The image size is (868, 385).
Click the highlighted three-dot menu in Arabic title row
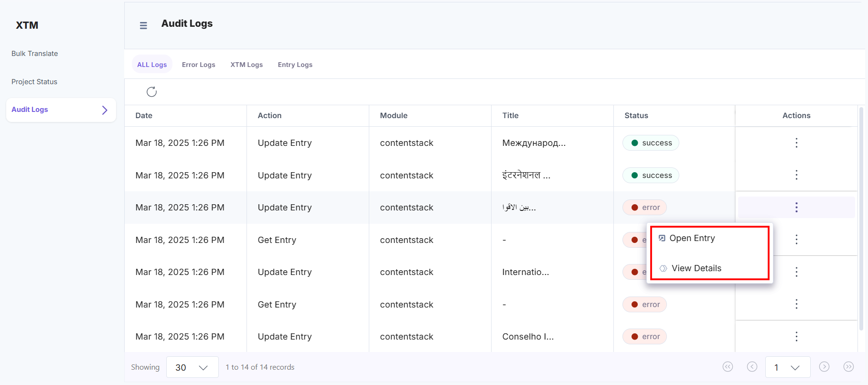click(x=796, y=207)
